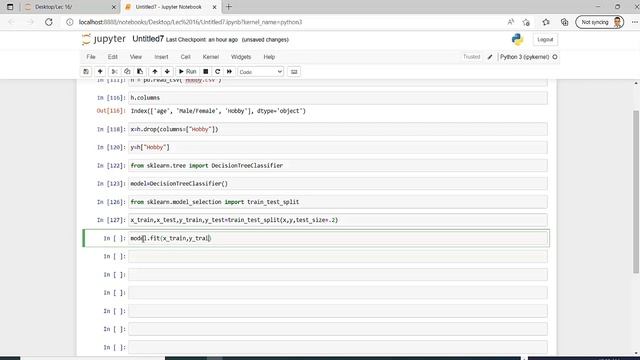
Task: Paste cells below with the paste icon
Action: 140,71
